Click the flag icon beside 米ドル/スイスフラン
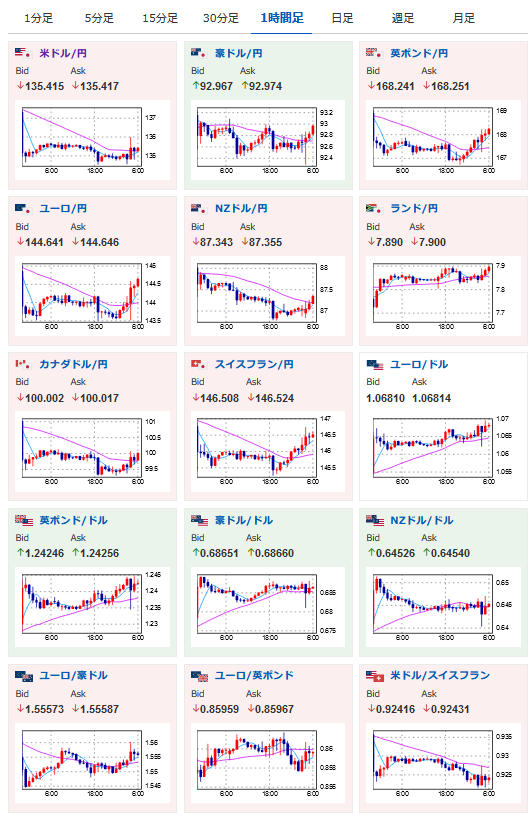 pos(375,676)
